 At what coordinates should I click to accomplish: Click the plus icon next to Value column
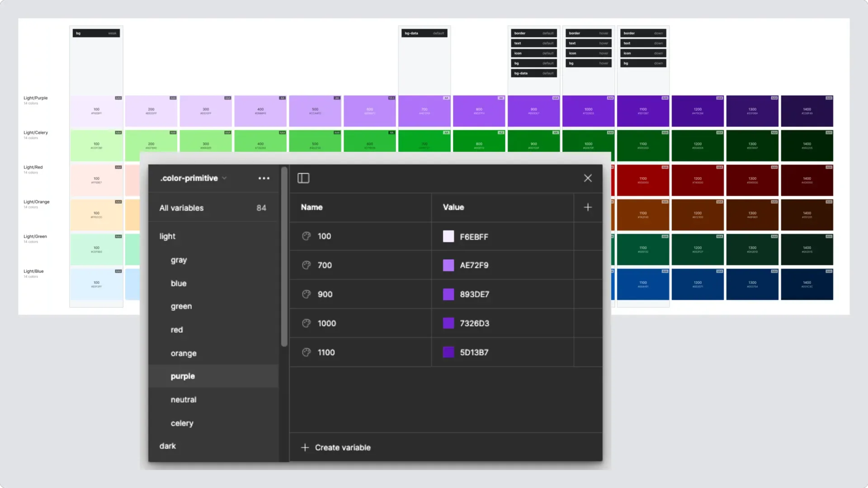(x=588, y=207)
